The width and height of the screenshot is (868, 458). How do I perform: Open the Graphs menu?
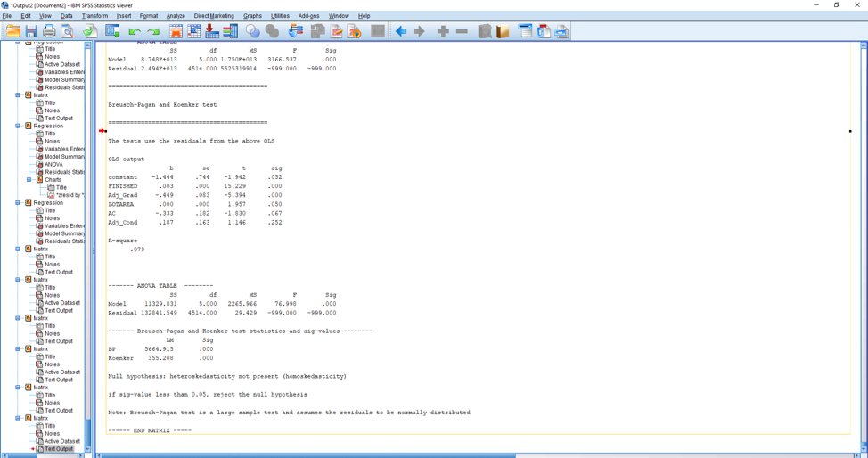(x=252, y=16)
